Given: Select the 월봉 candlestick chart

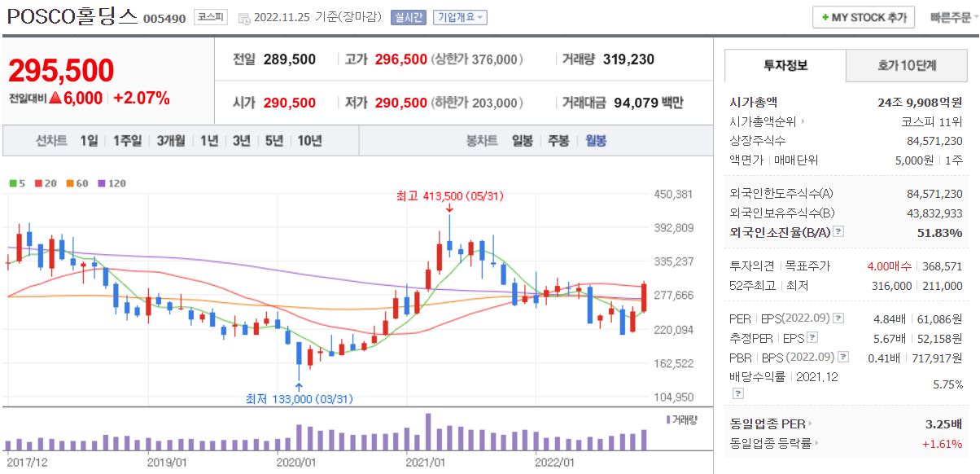Looking at the screenshot, I should pyautogui.click(x=595, y=140).
